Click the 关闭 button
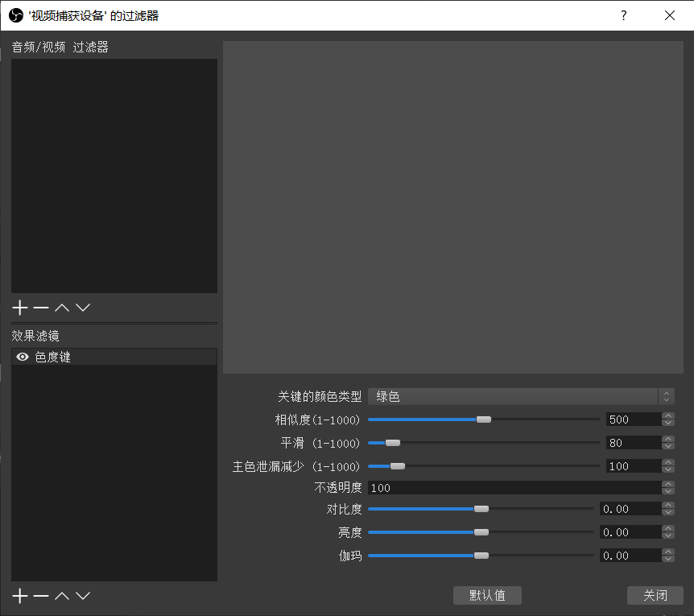Image resolution: width=694 pixels, height=616 pixels. pos(655,595)
